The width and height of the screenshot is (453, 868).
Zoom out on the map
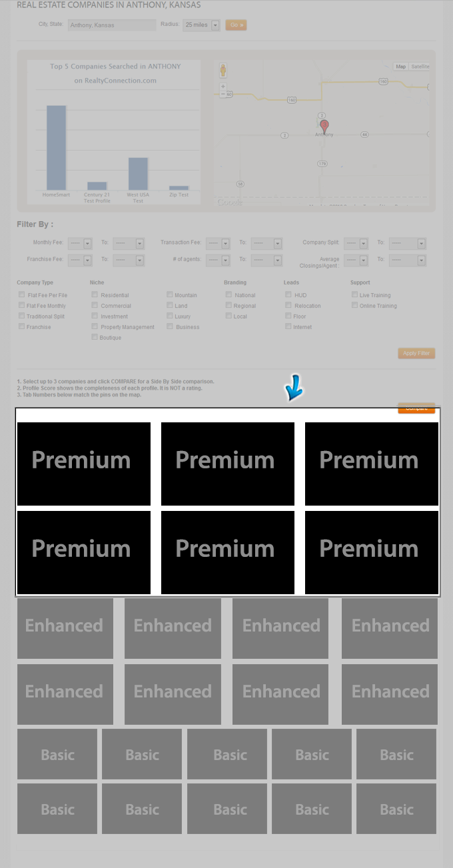coord(223,94)
